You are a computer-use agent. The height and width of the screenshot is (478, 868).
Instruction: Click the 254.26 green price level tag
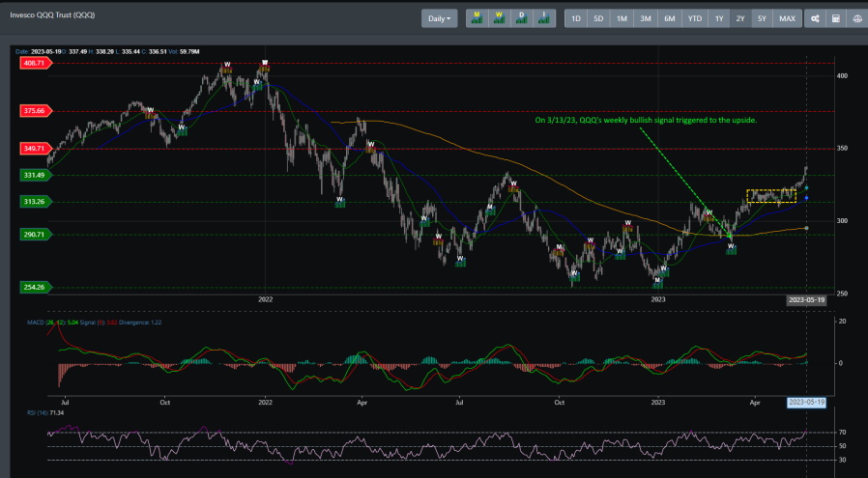tap(37, 287)
